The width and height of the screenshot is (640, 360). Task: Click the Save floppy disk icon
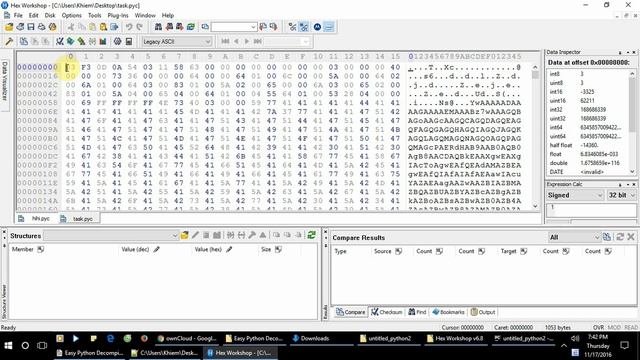(x=31, y=27)
